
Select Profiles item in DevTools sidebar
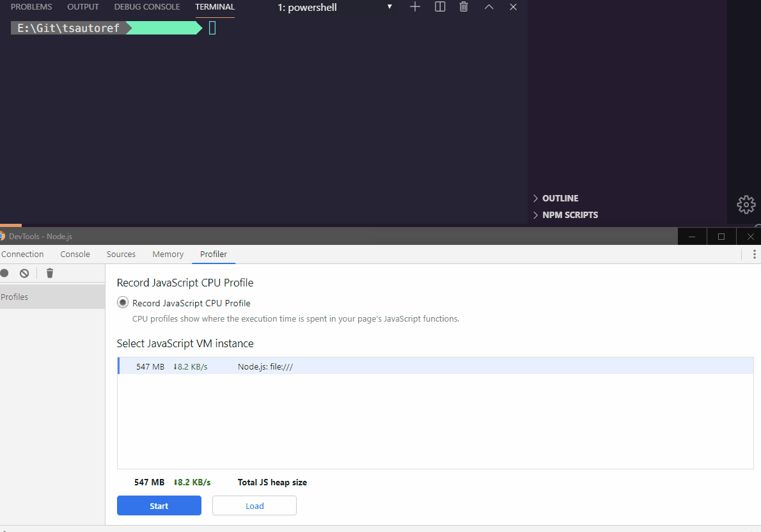(52, 297)
